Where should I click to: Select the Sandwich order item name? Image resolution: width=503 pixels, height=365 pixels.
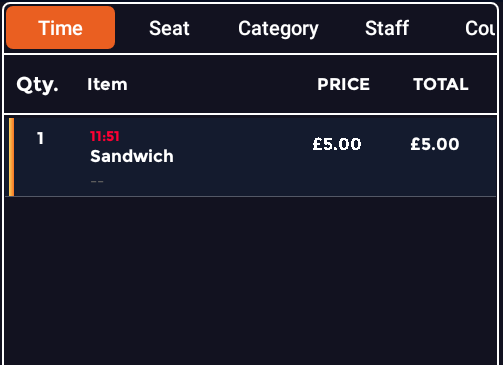click(x=132, y=156)
